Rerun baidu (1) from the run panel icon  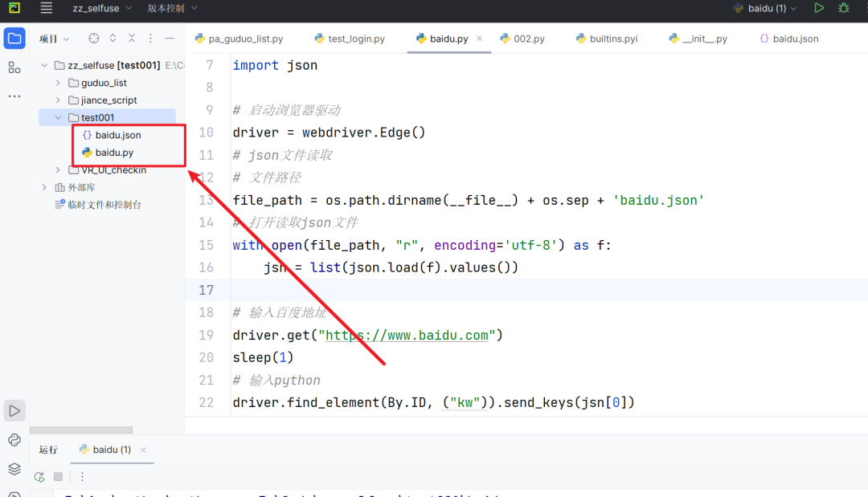tap(39, 476)
